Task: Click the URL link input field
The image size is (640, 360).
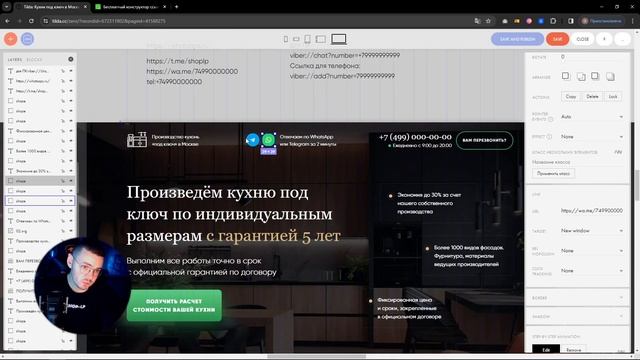Action: 592,211
